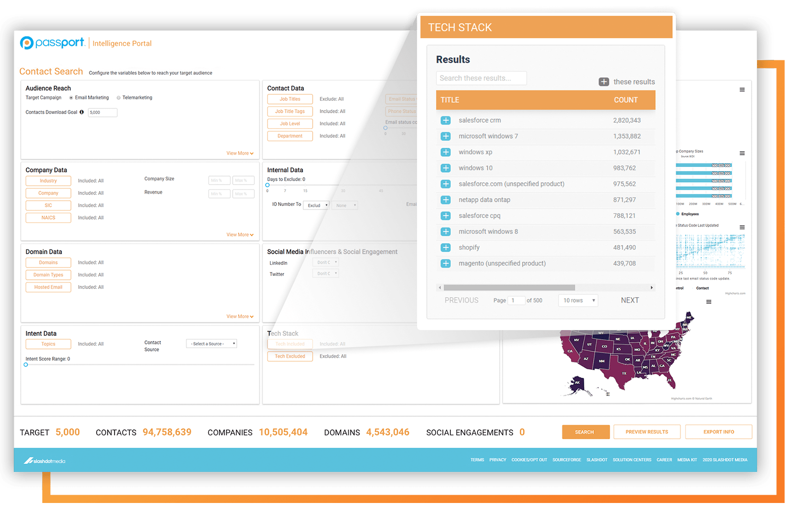Open the Job Titles filter button
798x532 pixels.
click(290, 99)
